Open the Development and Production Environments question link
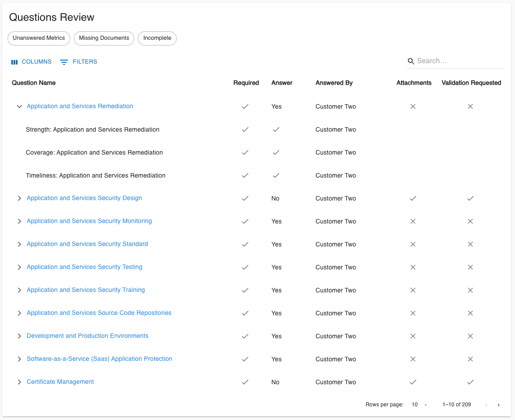Viewport: 515px width, 420px height. coord(87,336)
